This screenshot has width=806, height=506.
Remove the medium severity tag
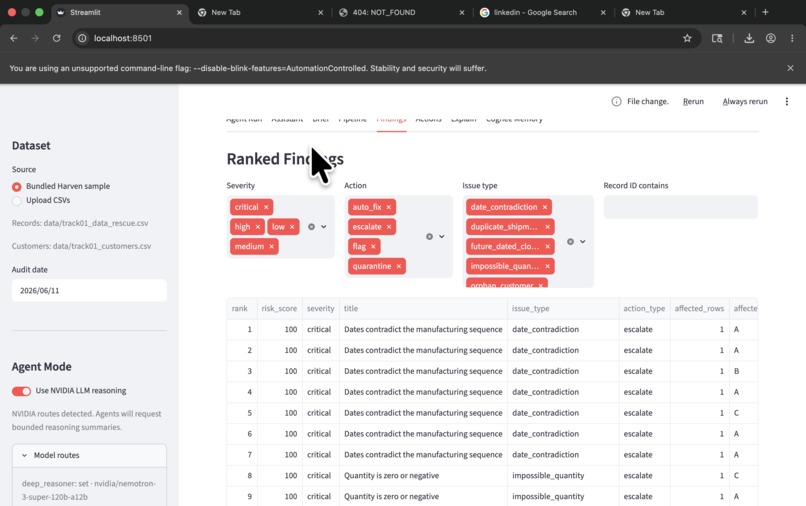pyautogui.click(x=271, y=246)
